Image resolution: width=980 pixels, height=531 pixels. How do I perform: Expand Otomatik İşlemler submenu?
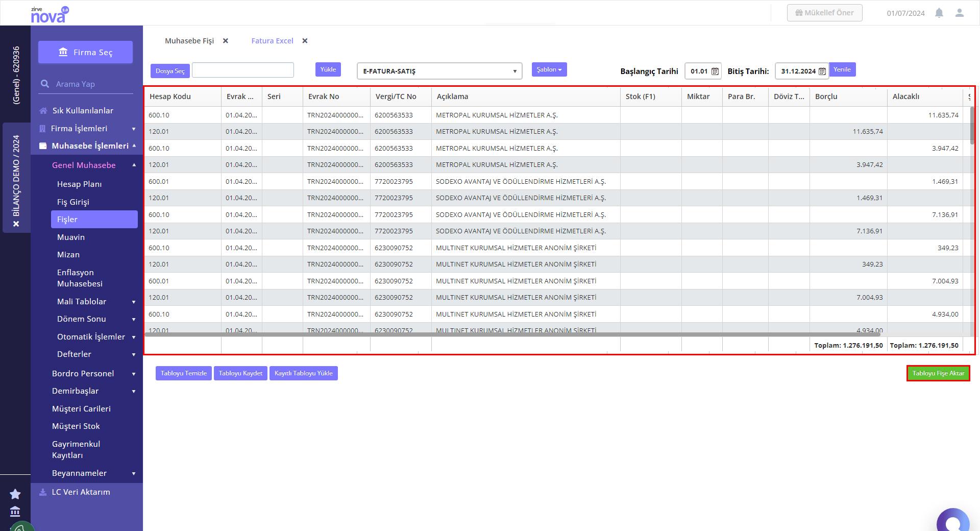134,337
